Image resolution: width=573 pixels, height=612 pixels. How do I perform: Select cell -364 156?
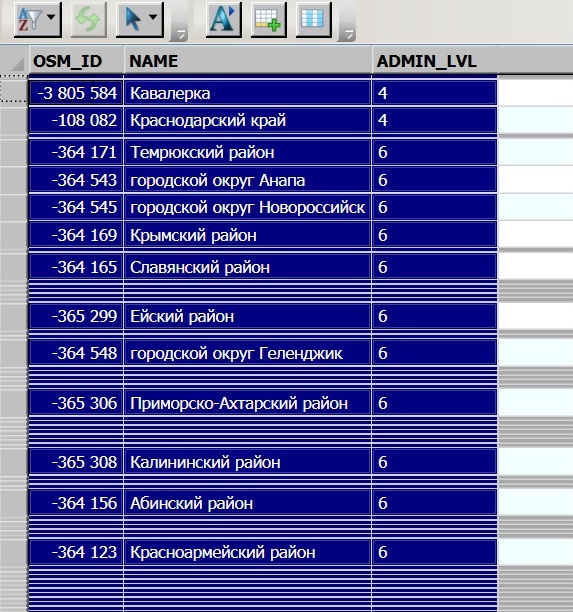(77, 503)
